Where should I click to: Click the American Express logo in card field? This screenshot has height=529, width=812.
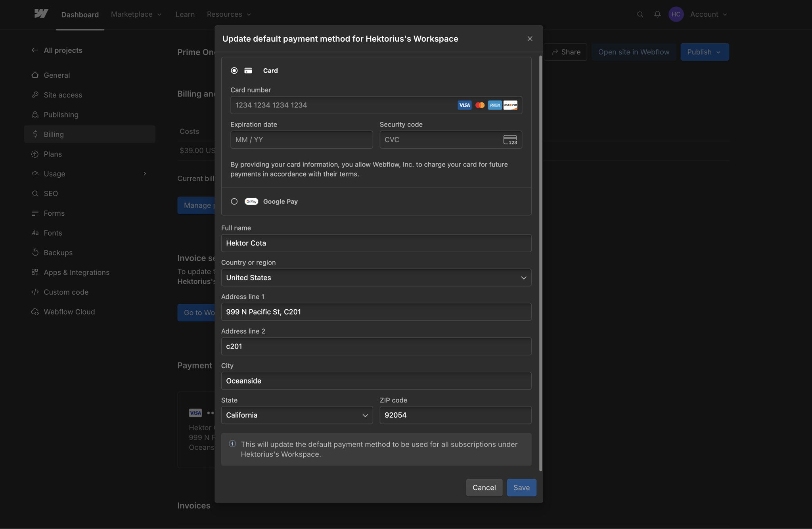click(x=495, y=105)
